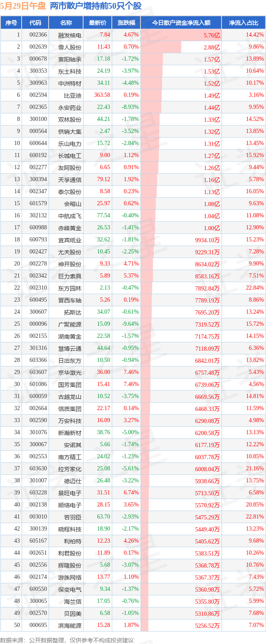Click stock name 晓程科技
This screenshot has height=644, width=266.
(70, 529)
